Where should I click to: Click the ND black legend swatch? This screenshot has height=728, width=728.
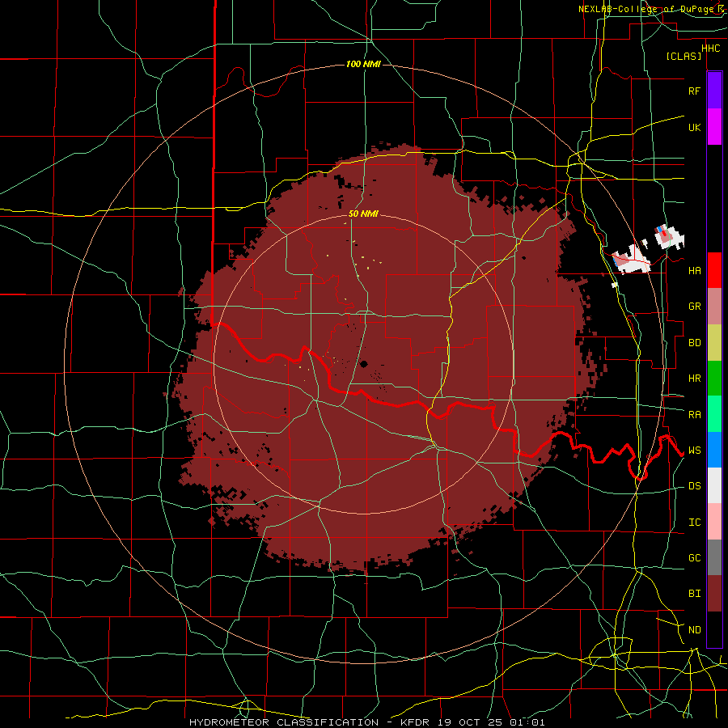tap(714, 629)
